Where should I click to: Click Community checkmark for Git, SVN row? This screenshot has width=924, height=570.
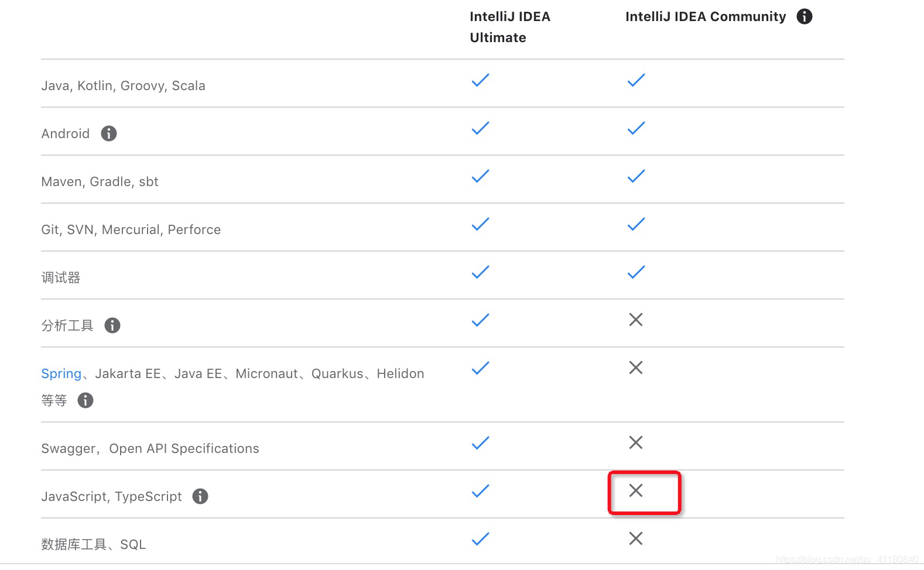[x=636, y=224]
